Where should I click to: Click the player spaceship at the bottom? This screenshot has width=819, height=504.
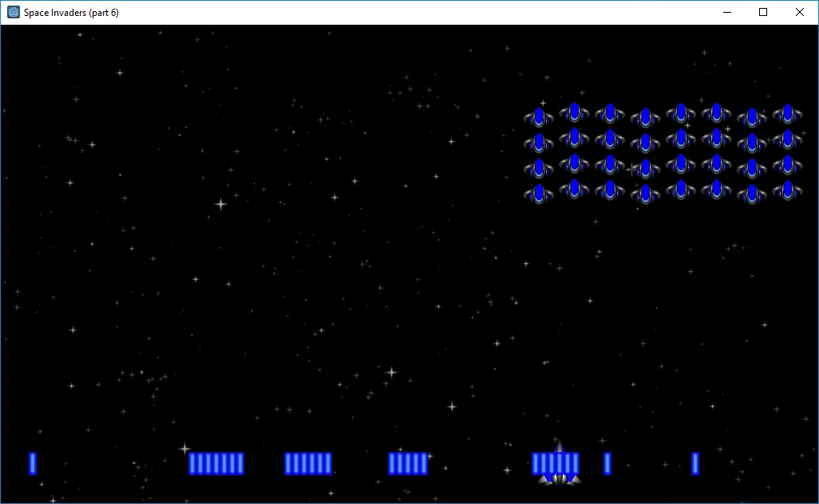coord(560,464)
